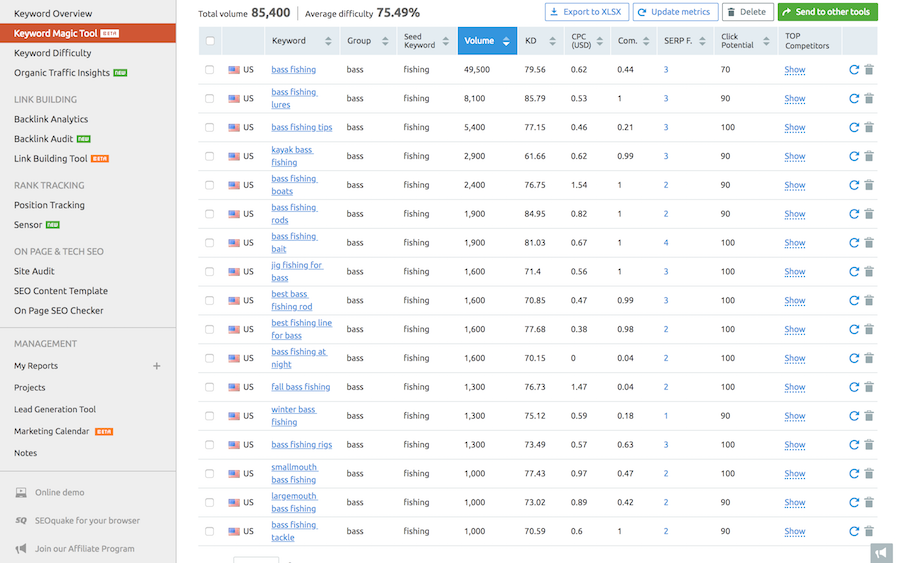Refresh metrics for 'smallmouth bass fishing'
The image size is (900, 563).
coord(854,473)
